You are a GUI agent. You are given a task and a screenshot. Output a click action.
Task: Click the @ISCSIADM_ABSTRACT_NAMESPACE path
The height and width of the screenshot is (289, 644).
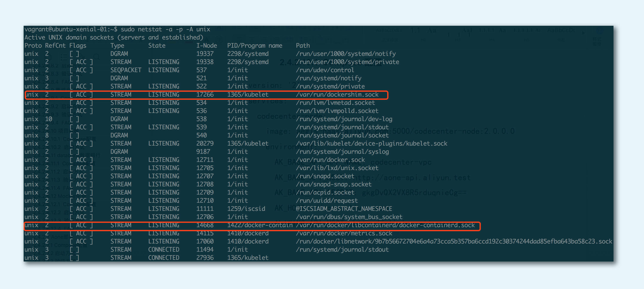[x=344, y=209]
